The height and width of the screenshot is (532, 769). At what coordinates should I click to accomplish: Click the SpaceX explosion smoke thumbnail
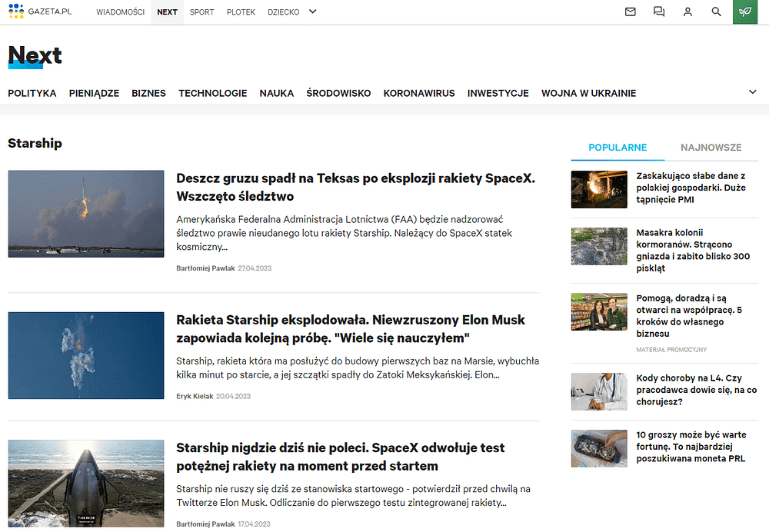pos(86,214)
